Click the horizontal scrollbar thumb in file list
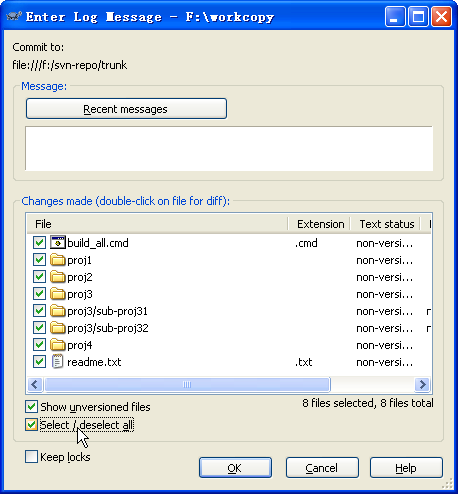 pyautogui.click(x=187, y=384)
